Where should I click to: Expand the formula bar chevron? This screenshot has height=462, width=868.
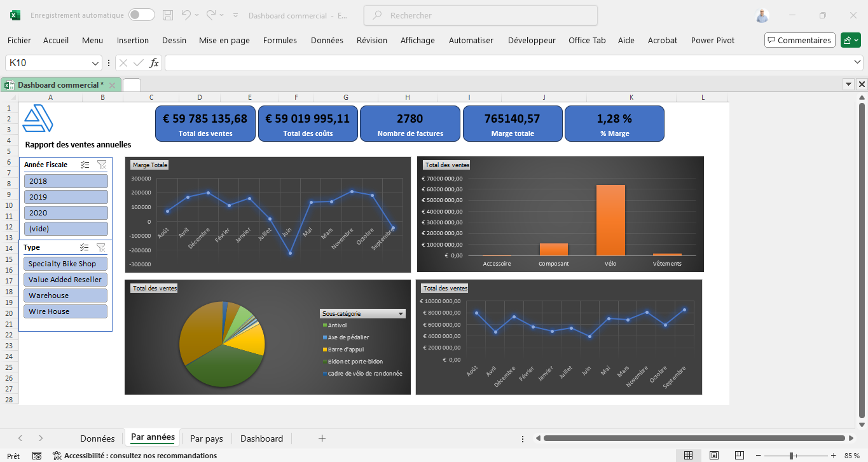[857, 62]
